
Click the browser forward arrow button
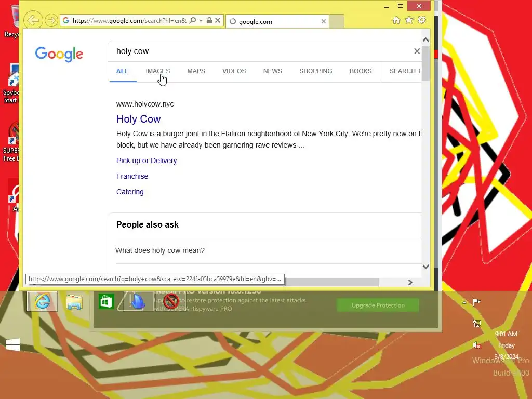click(x=51, y=20)
